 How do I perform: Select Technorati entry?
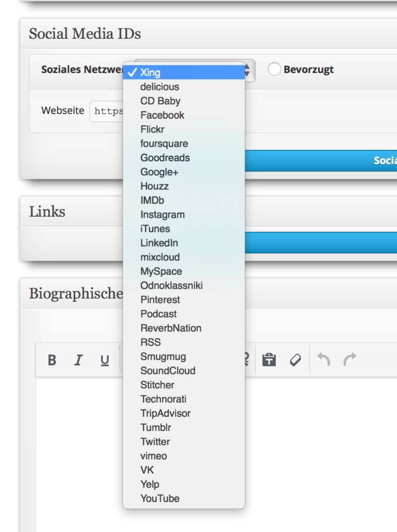click(x=183, y=399)
